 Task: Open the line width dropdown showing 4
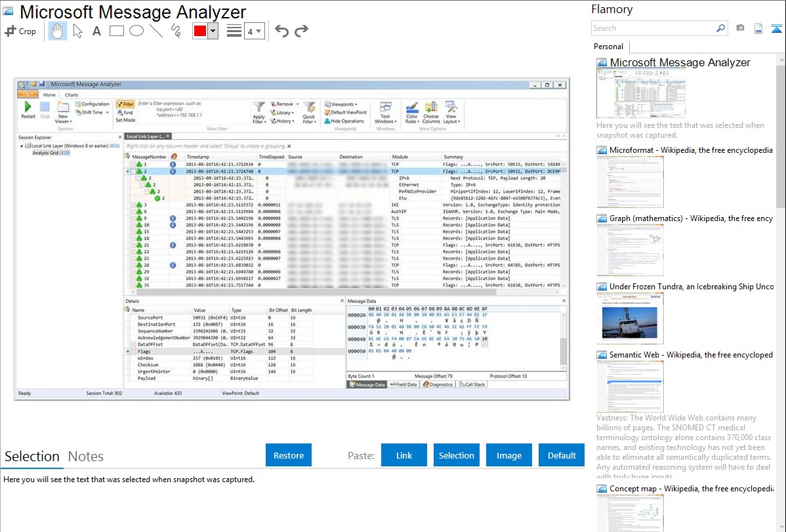[255, 31]
